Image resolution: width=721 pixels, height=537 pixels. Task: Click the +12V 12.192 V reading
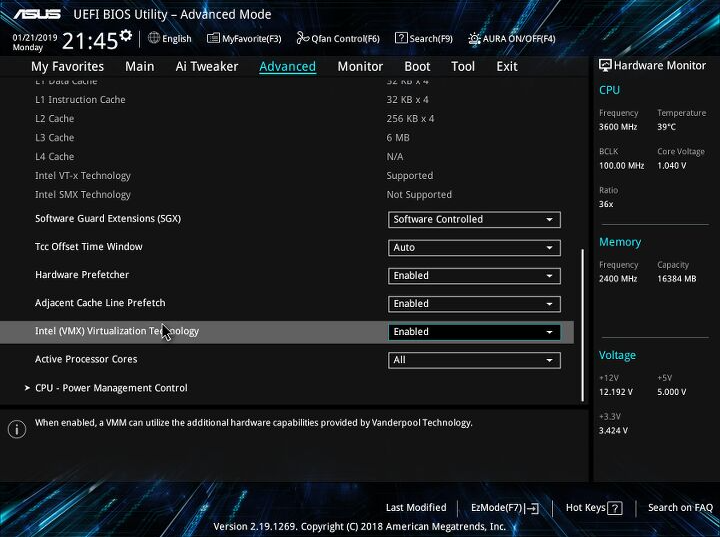click(x=616, y=392)
